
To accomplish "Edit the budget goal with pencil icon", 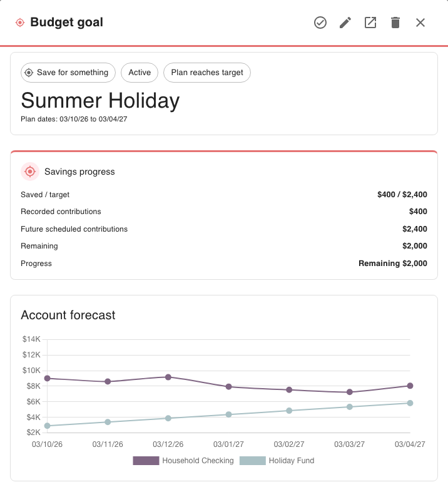I will [x=345, y=23].
